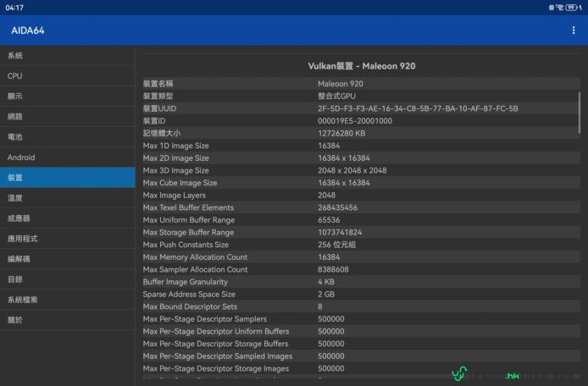Select Max Per-Stage Descriptor Uniform Buffers label

tap(215, 331)
